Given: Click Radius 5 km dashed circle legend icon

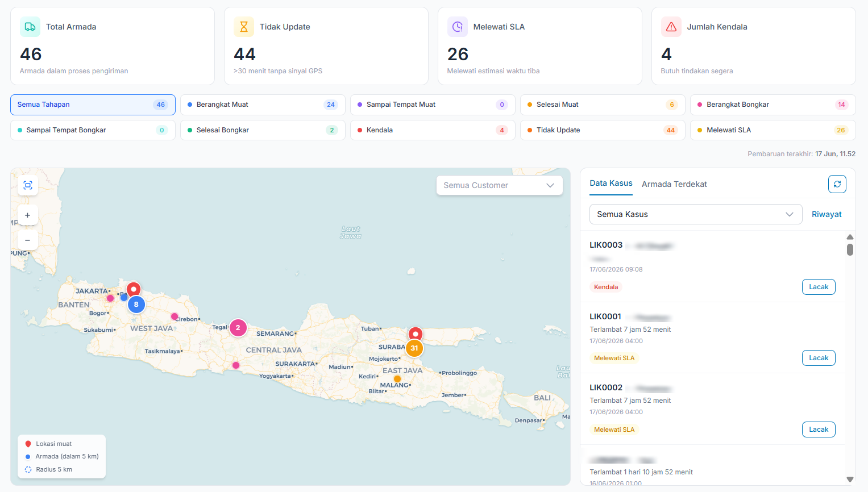Looking at the screenshot, I should coord(28,469).
